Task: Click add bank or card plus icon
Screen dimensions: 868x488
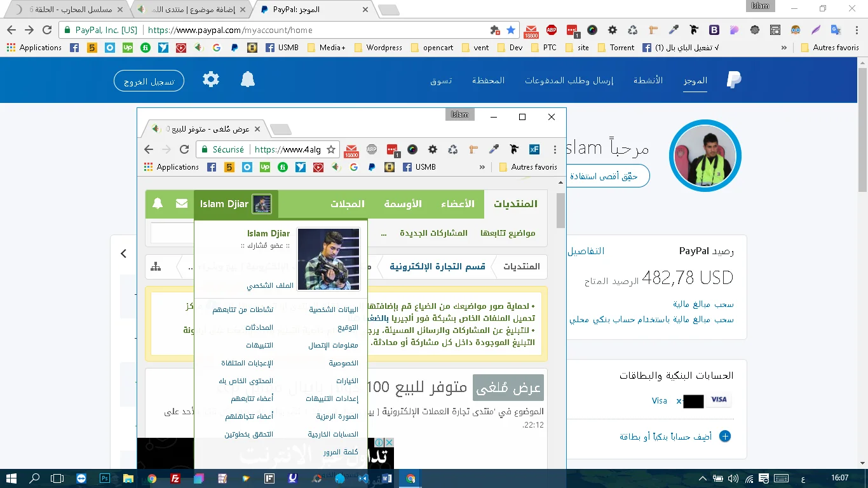Action: point(724,437)
